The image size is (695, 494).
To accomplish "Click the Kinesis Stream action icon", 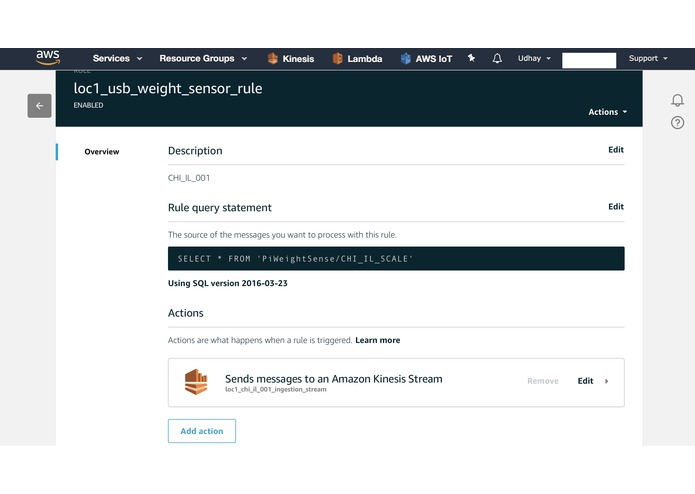I will [x=196, y=381].
